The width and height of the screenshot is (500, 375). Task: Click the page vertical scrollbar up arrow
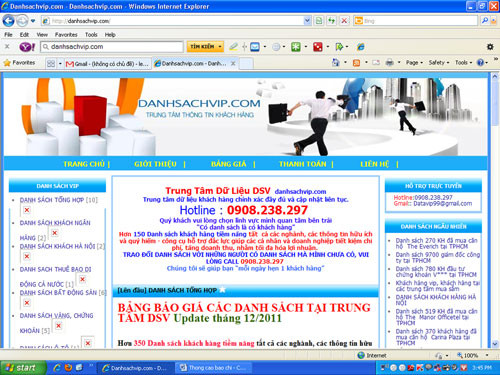494,76
